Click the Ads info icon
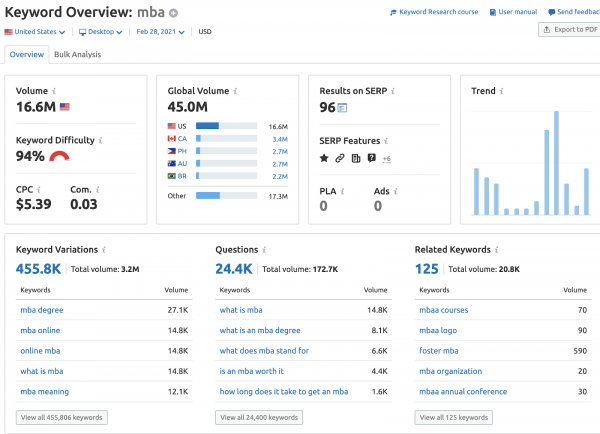The width and height of the screenshot is (600, 434). tap(395, 191)
